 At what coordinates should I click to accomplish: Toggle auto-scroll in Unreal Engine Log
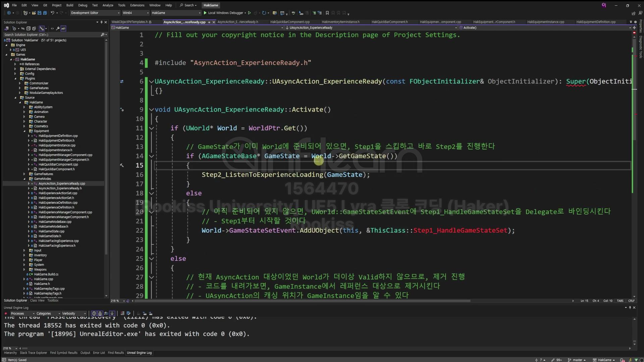click(112, 313)
